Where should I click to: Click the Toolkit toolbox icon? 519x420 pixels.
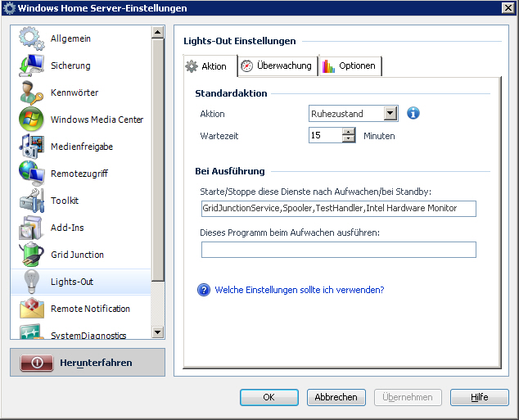tap(31, 201)
